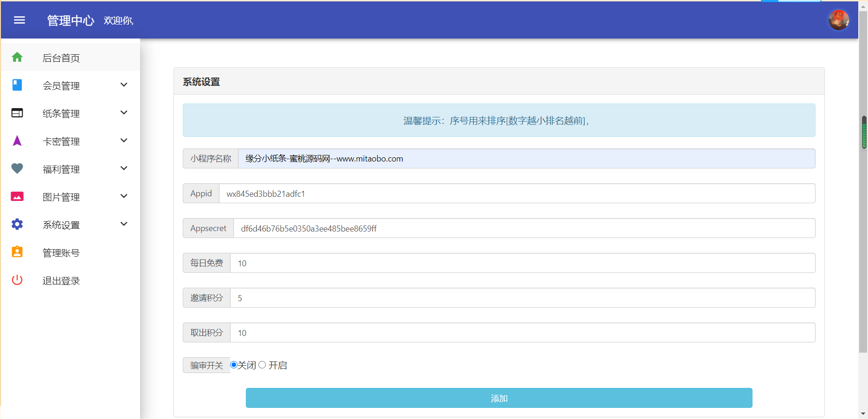Click the gear icon for system settings

[x=17, y=224]
